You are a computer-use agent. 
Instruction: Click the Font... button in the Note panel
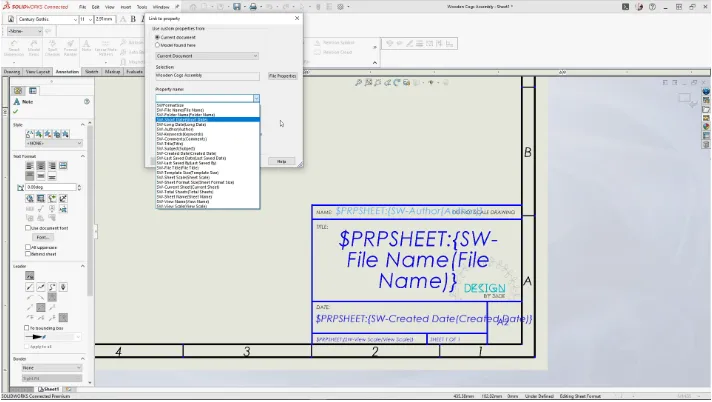(x=42, y=238)
